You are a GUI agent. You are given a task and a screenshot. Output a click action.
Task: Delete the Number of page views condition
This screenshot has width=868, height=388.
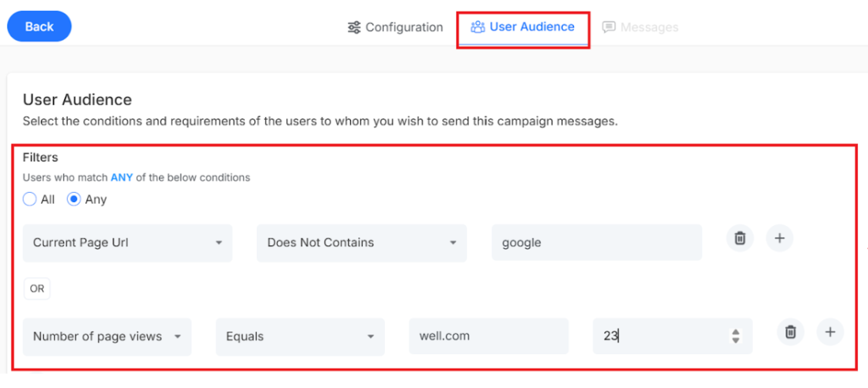coord(791,332)
